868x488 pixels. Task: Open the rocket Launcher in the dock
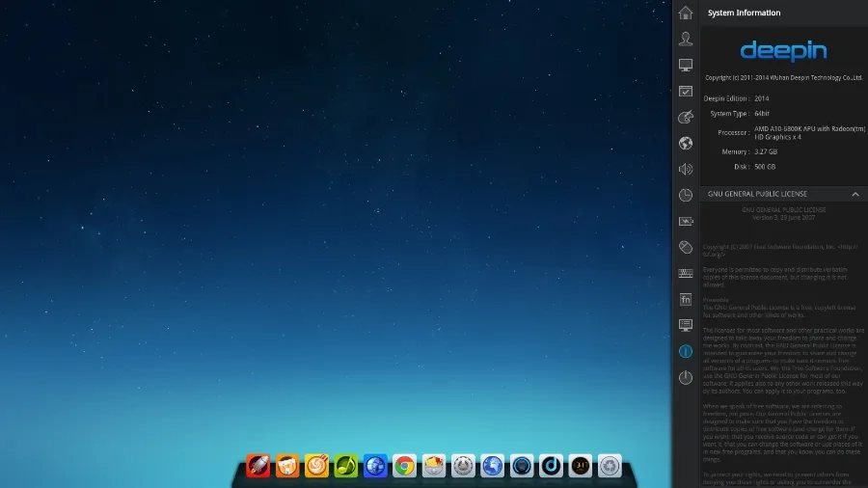[258, 466]
